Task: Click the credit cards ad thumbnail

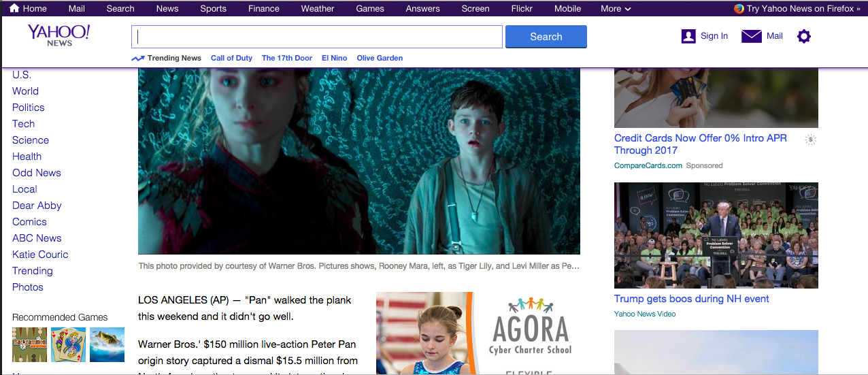Action: (x=716, y=98)
